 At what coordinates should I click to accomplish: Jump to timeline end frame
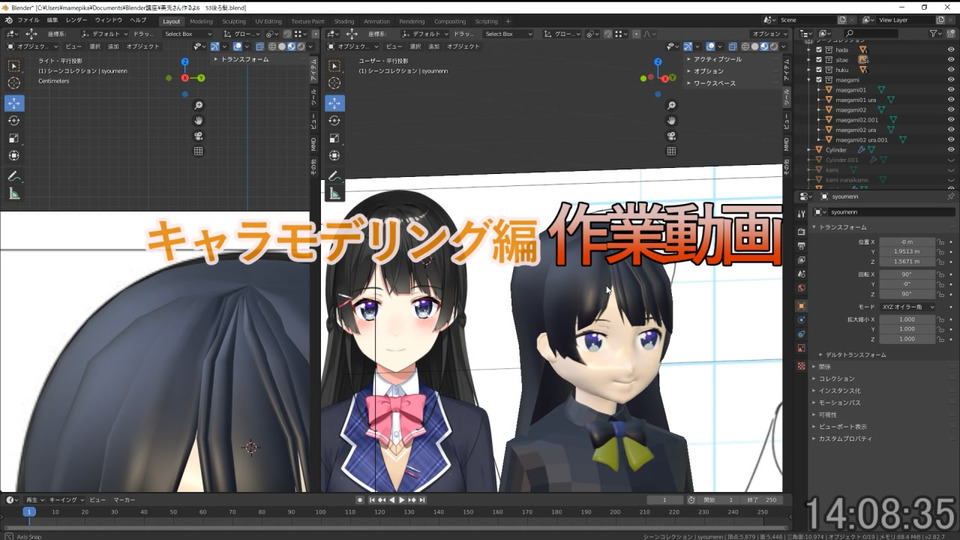[422, 500]
